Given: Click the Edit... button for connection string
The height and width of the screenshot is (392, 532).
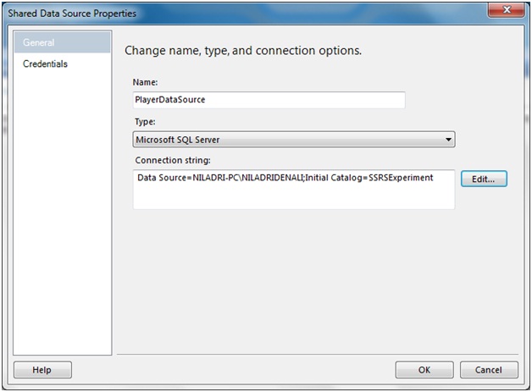Looking at the screenshot, I should [484, 179].
